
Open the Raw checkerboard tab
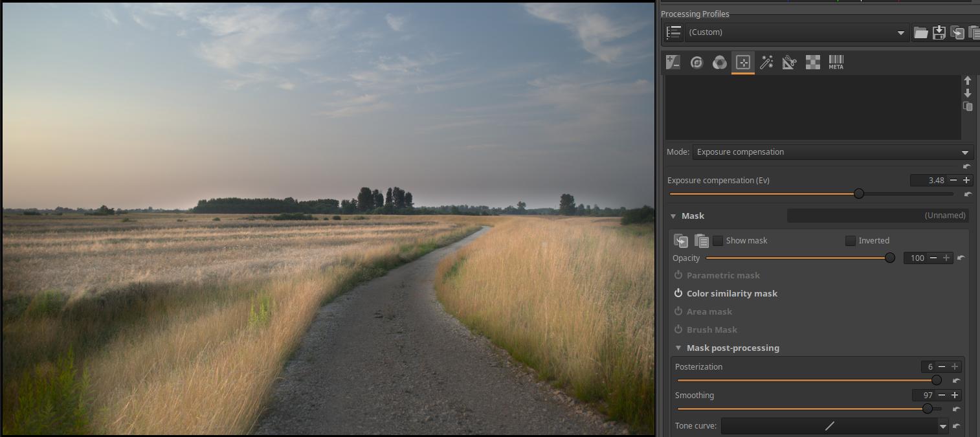point(812,62)
